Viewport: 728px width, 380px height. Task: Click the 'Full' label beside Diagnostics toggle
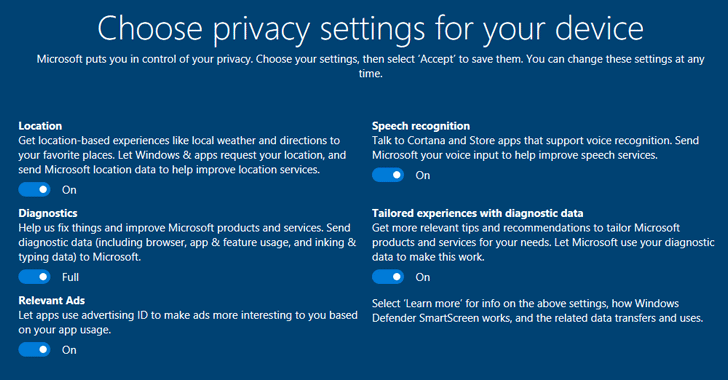[71, 277]
